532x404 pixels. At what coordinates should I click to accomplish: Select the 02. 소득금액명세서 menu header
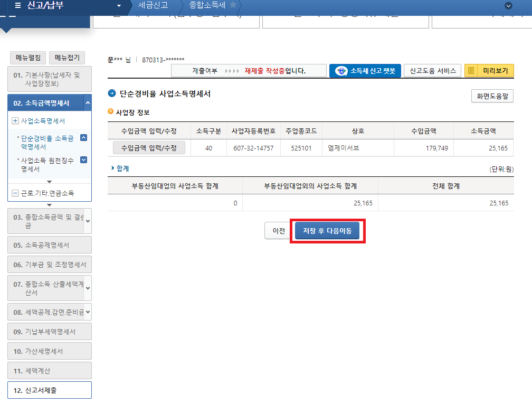[46, 103]
